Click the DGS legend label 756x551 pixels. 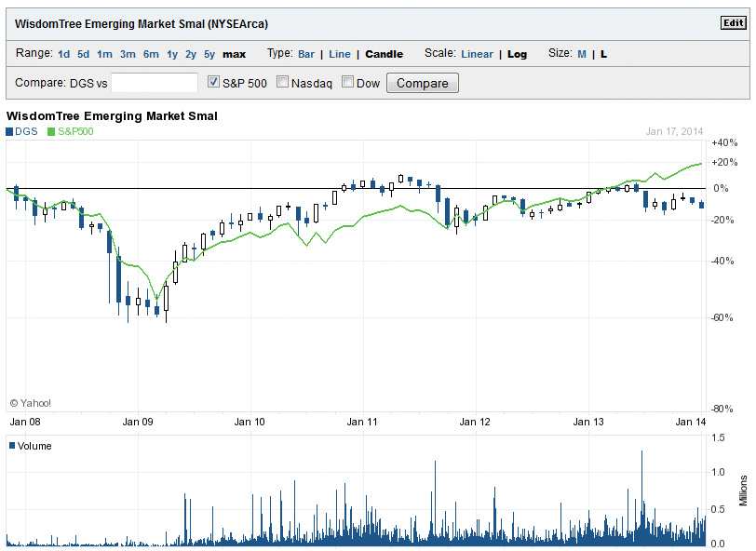(x=26, y=131)
